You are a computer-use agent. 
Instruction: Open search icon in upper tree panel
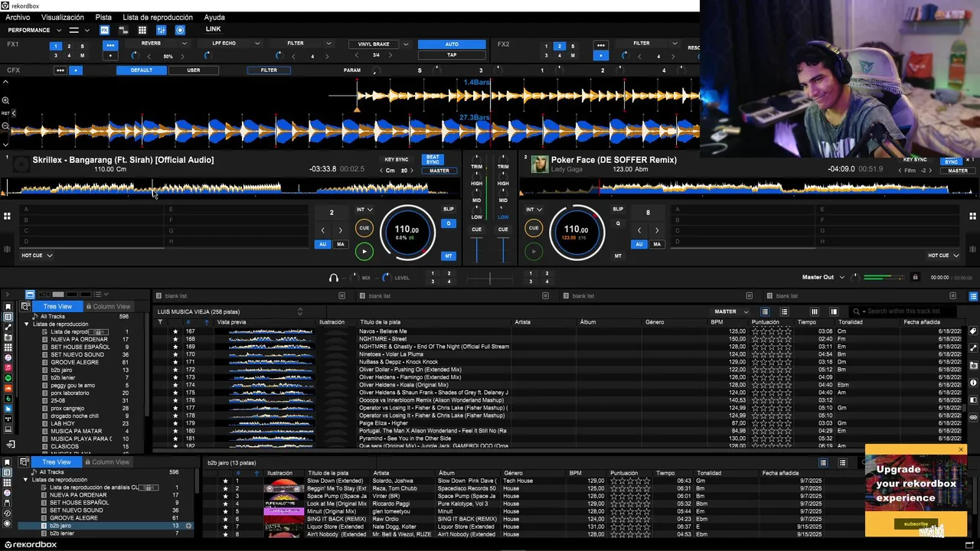coord(24,306)
